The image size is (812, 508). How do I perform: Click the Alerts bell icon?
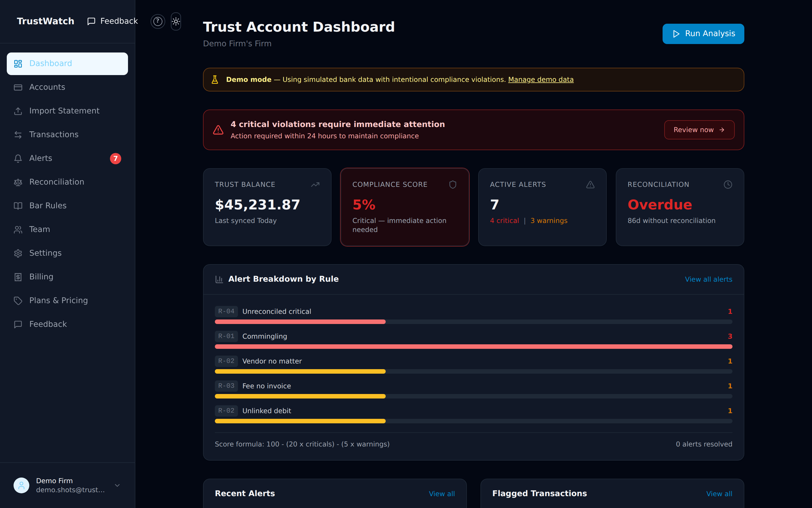(18, 158)
